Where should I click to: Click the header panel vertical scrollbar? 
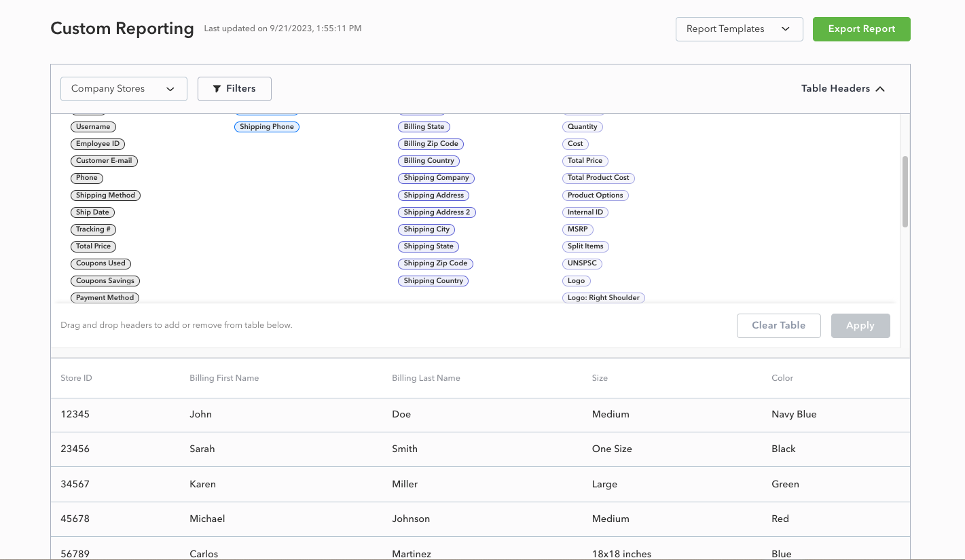pyautogui.click(x=905, y=191)
